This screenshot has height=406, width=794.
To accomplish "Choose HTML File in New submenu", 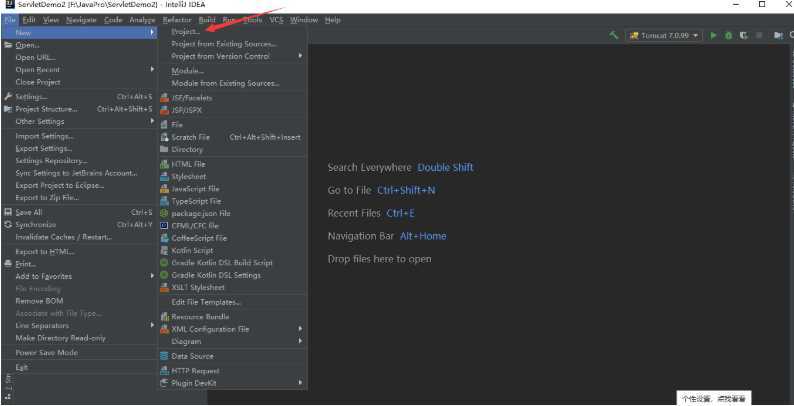I will tap(188, 164).
